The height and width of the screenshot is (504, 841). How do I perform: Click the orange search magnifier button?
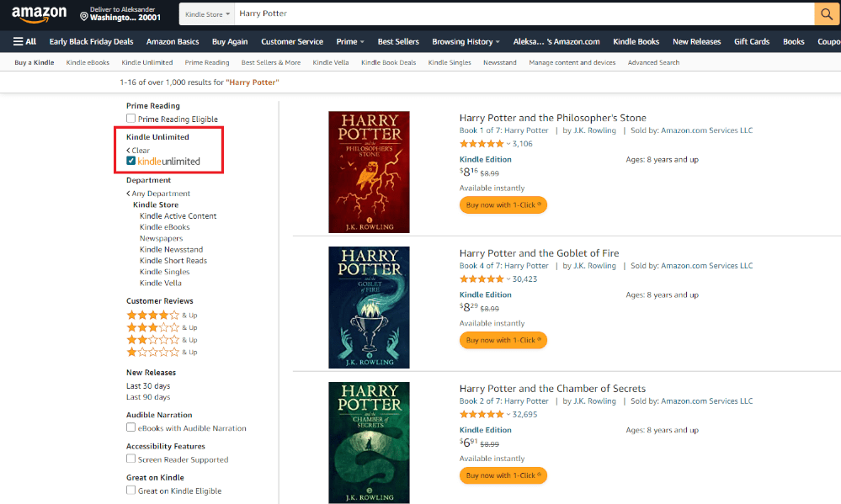pyautogui.click(x=827, y=14)
